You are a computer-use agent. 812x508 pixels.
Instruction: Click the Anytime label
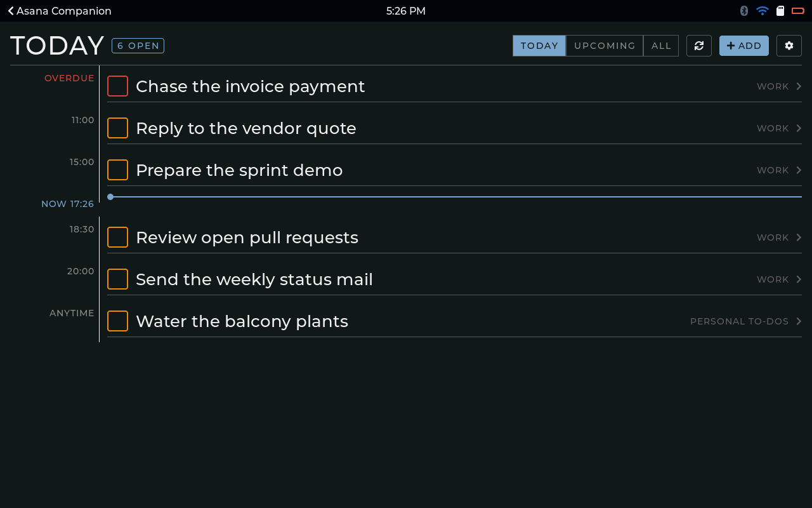[x=72, y=313]
